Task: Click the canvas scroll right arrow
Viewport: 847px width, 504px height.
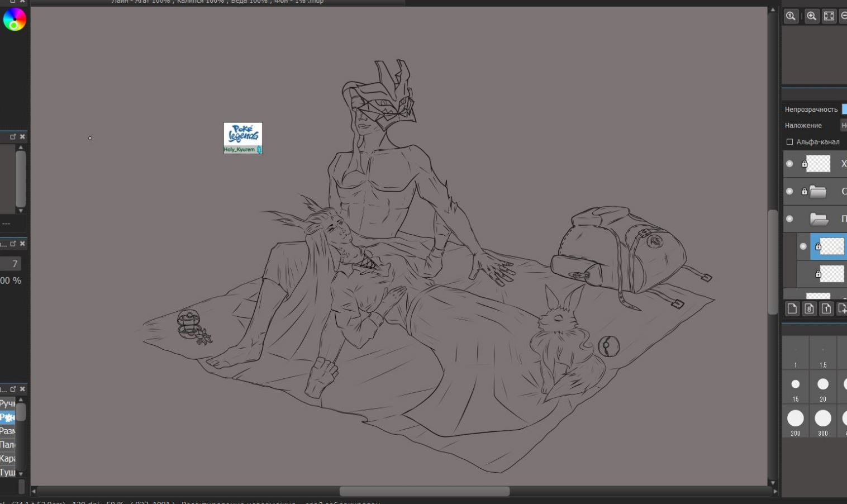Action: (775, 491)
